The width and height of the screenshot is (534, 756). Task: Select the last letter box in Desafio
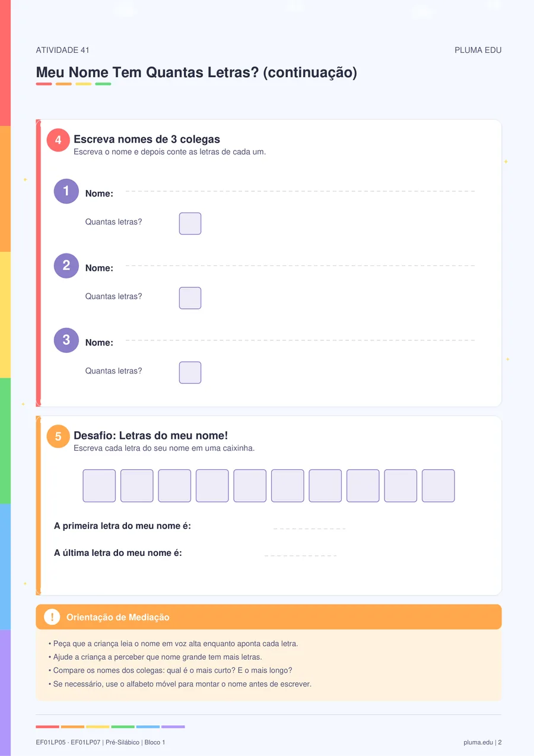(x=438, y=486)
